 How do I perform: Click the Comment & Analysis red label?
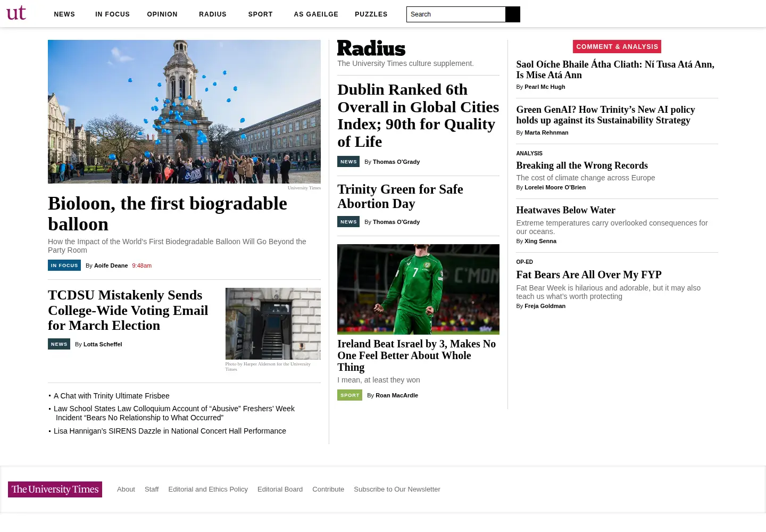click(617, 47)
